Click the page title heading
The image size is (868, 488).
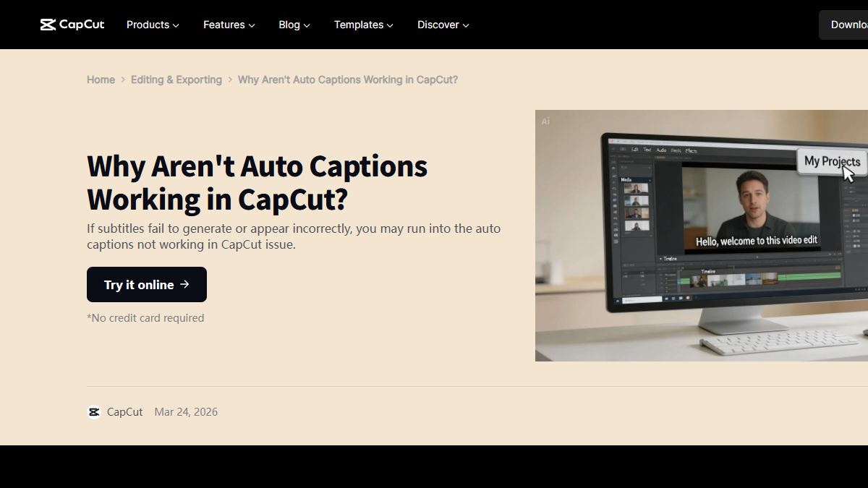point(258,182)
